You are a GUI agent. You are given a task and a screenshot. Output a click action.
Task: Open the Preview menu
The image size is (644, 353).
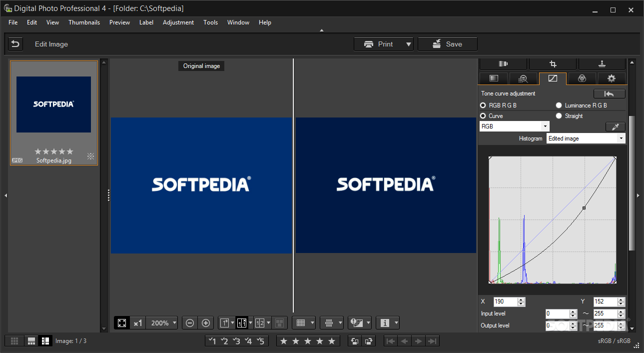coord(119,22)
